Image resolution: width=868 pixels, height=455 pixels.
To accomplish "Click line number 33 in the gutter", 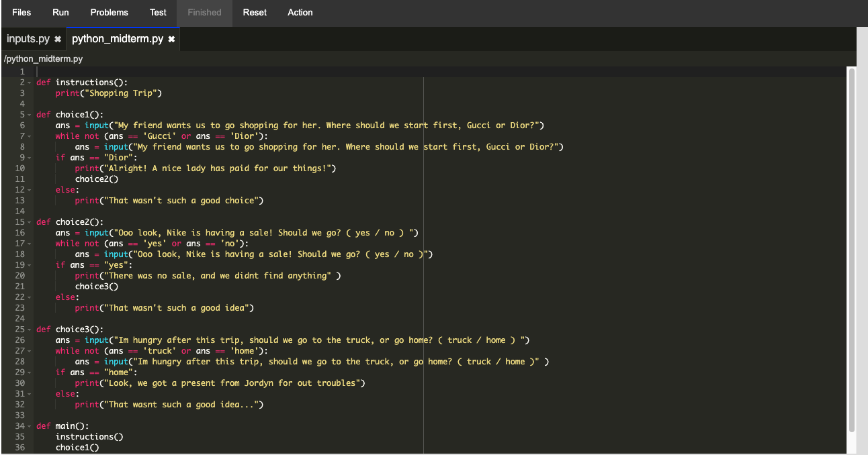I will pyautogui.click(x=19, y=415).
